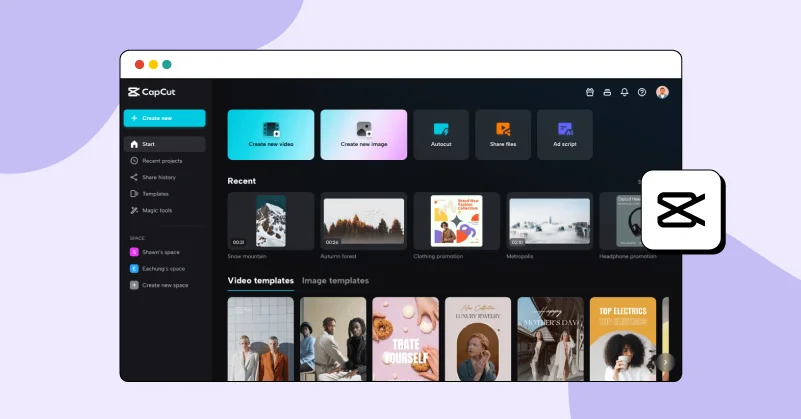Open notifications bell icon
The width and height of the screenshot is (801, 419).
pos(624,92)
